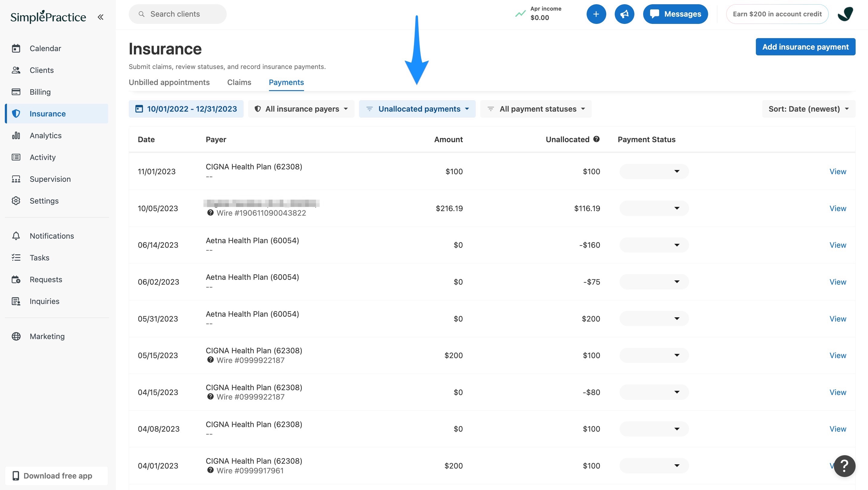Screen dimensions: 868x490
Task: Open the Marketing section
Action: pyautogui.click(x=57, y=336)
